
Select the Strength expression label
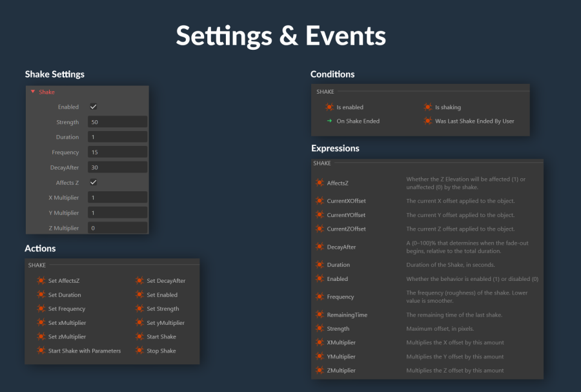click(338, 329)
